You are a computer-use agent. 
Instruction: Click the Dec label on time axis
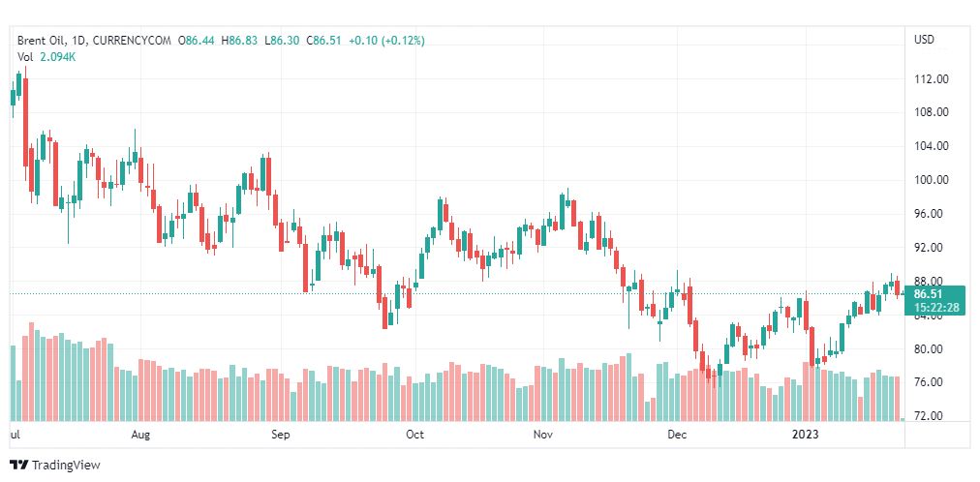tap(676, 435)
